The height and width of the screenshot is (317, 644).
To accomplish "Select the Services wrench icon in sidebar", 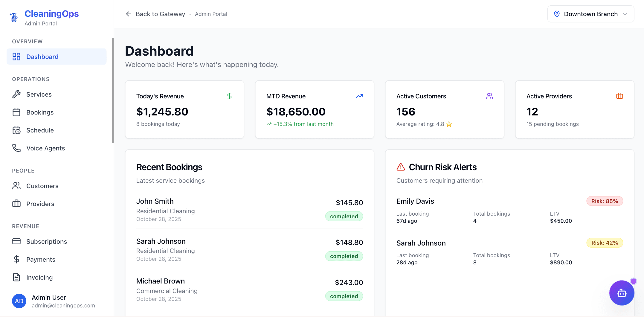I will pyautogui.click(x=17, y=94).
